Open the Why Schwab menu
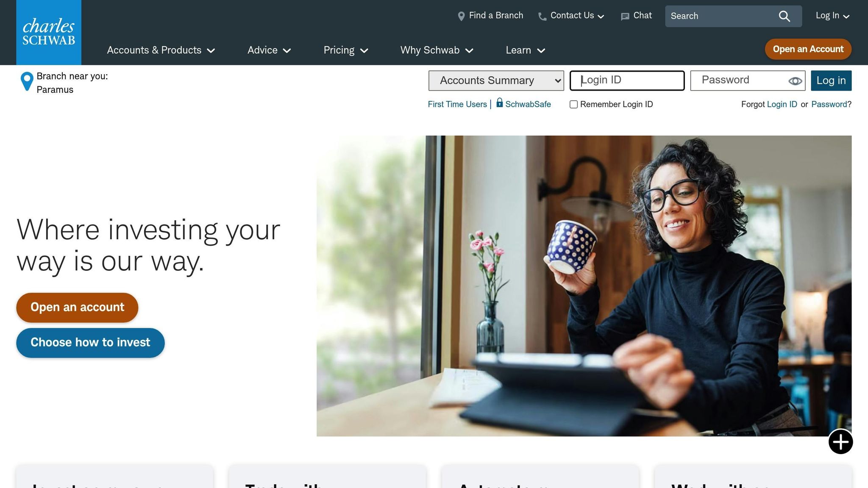Screen dimensions: 868x488 [437, 50]
